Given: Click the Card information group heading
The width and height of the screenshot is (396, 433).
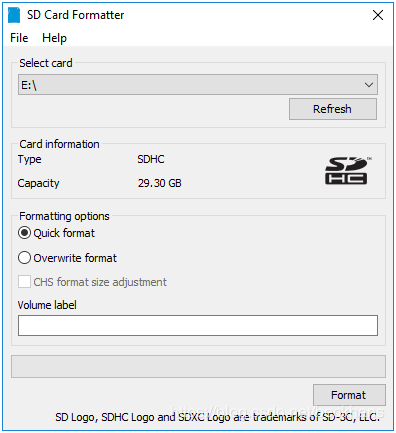Looking at the screenshot, I should coord(59,144).
